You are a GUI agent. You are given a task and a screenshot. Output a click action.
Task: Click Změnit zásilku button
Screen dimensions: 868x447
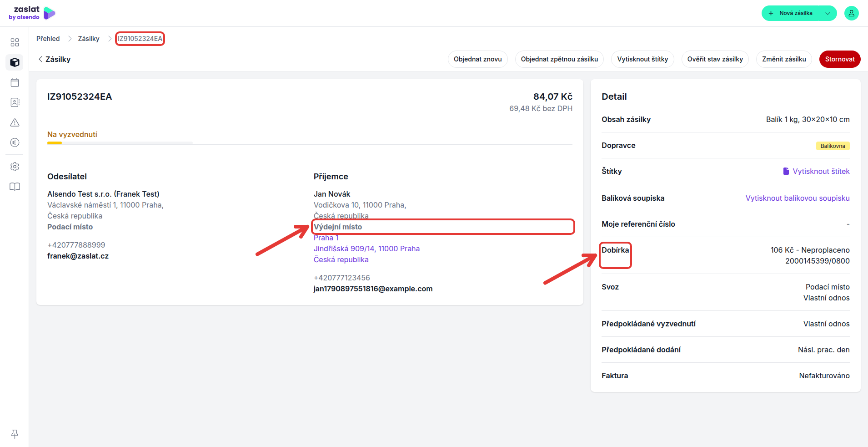(784, 59)
